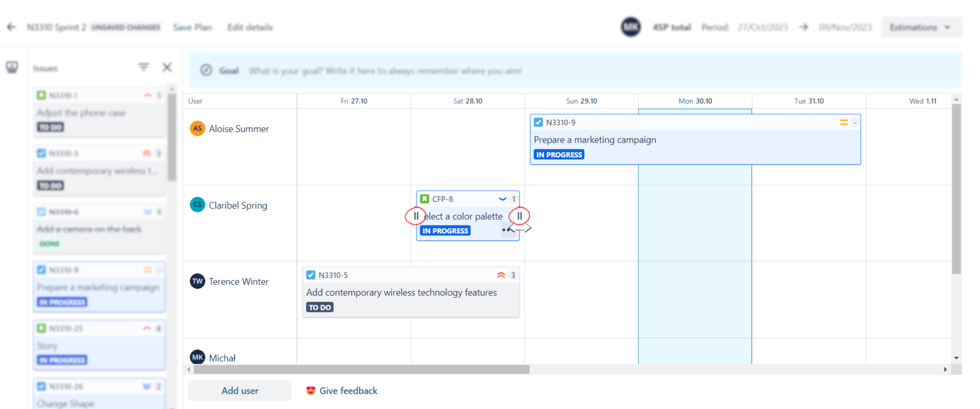
Task: Click IN PROGRESS badge on CFP-8 card
Action: [445, 231]
